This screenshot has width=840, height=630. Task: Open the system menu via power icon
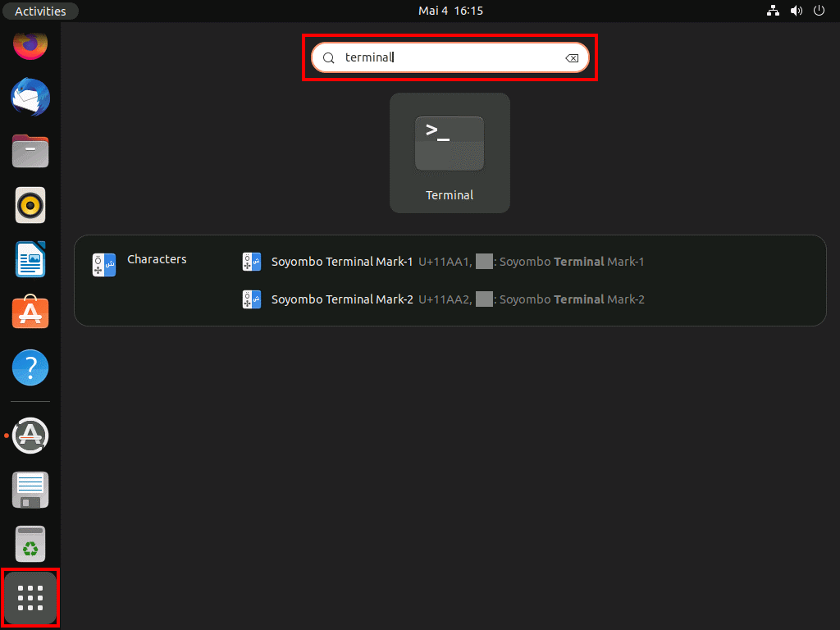pos(819,11)
